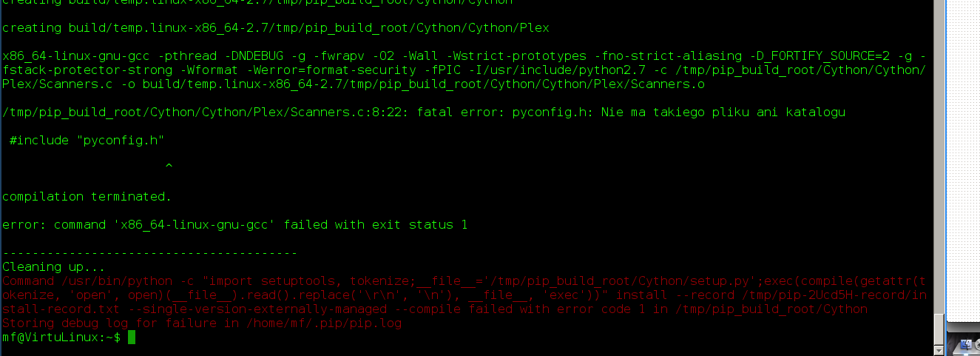Grab the terminal vertical scrollbar thumb
This screenshot has width=980, height=356.
(x=939, y=329)
